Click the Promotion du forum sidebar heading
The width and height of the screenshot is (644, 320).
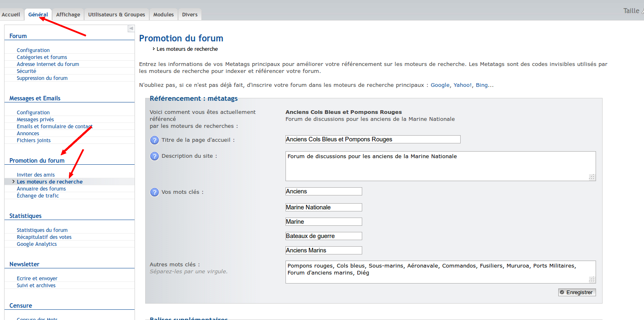pos(37,161)
